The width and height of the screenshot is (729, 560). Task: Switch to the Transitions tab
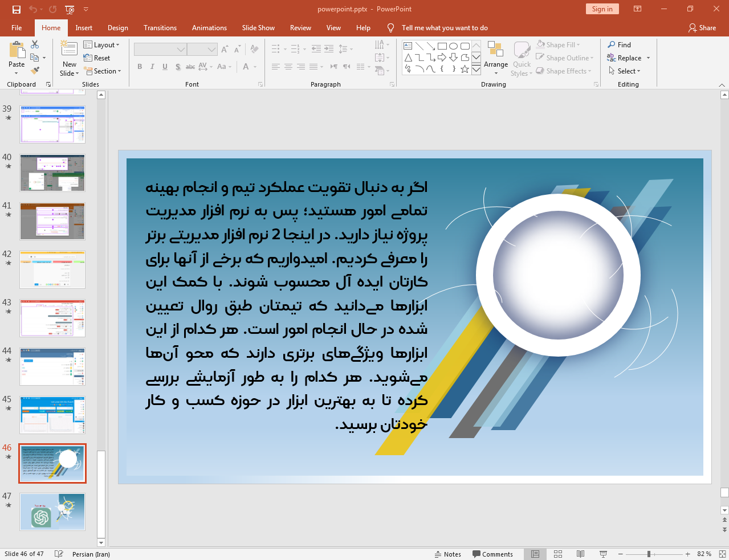160,27
